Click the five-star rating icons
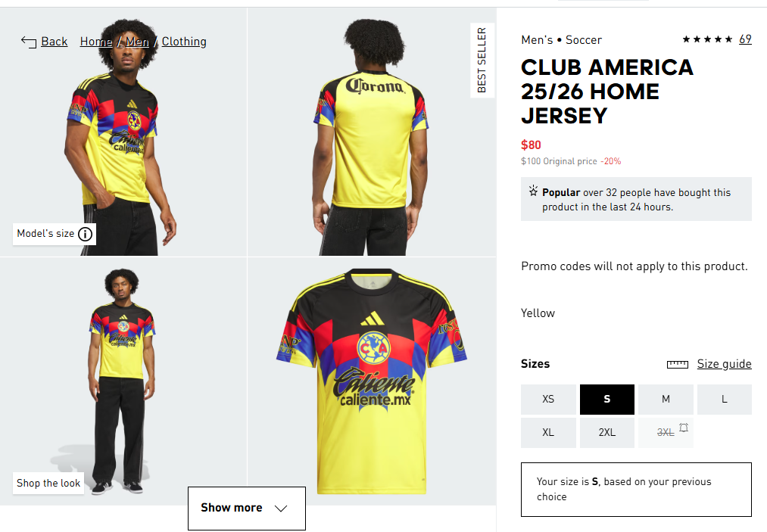The width and height of the screenshot is (767, 532). point(707,39)
